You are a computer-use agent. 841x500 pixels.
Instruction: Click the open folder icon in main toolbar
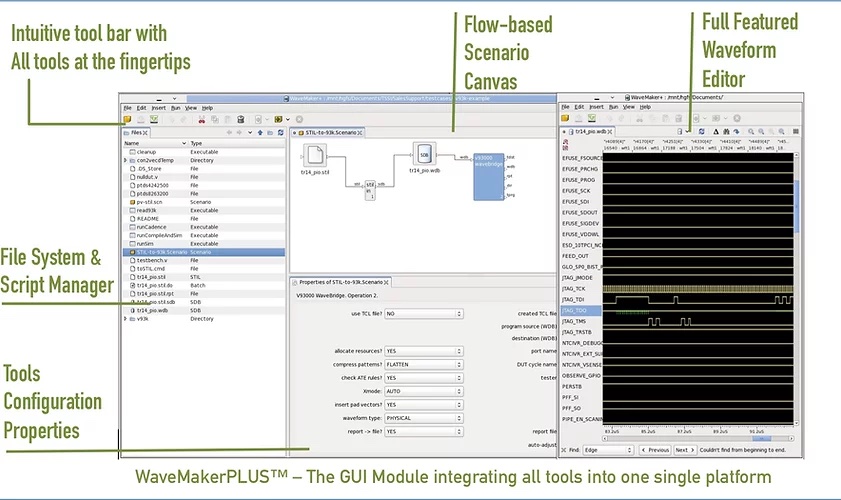tap(127, 119)
